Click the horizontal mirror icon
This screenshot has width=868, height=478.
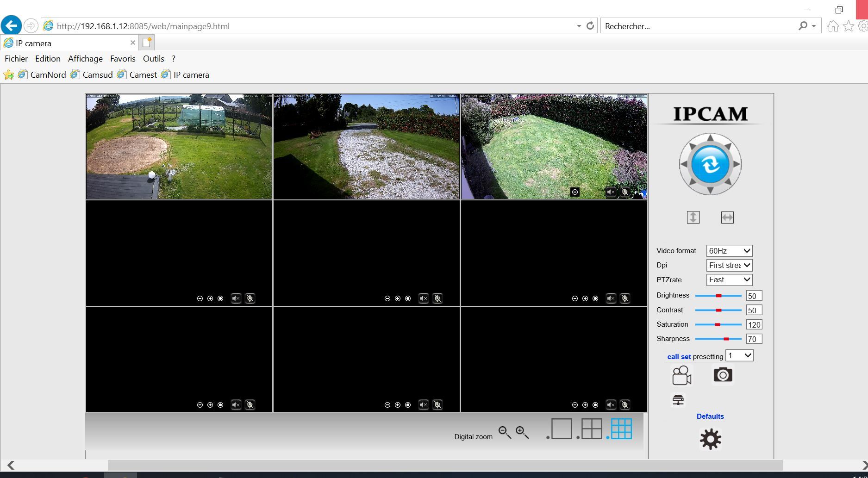click(727, 217)
